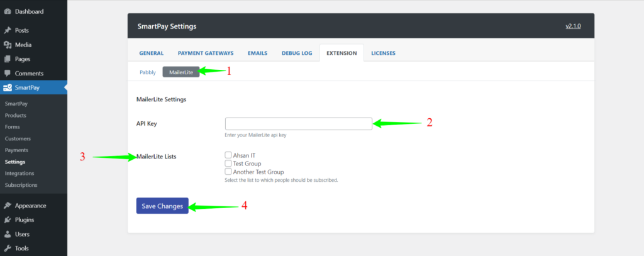Switch to the General tab
This screenshot has height=256, width=644.
(151, 53)
